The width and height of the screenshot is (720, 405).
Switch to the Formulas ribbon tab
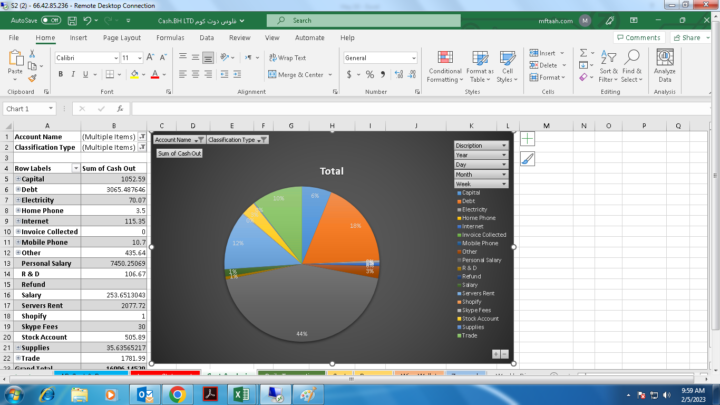point(170,38)
